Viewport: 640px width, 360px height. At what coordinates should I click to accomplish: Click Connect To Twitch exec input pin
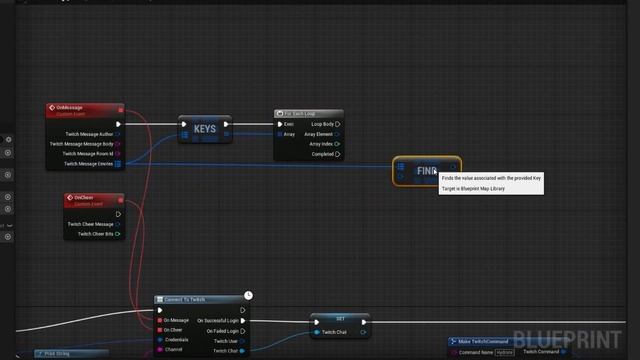(160, 310)
